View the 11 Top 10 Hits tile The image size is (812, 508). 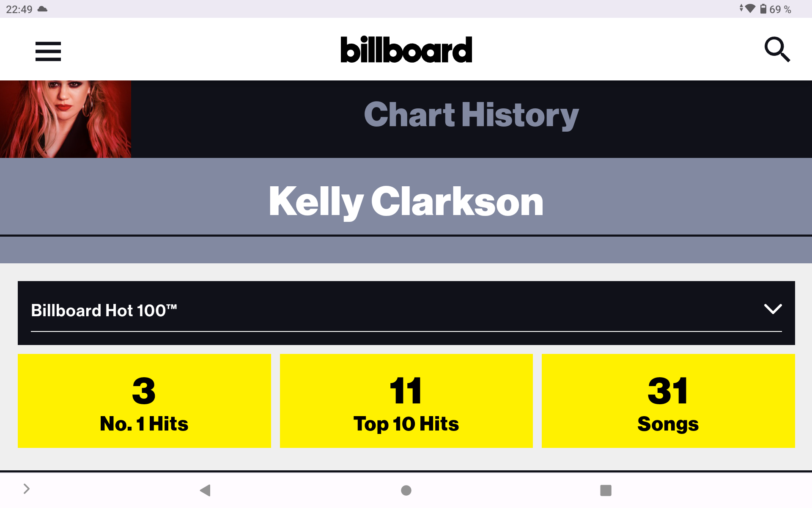[x=406, y=400]
